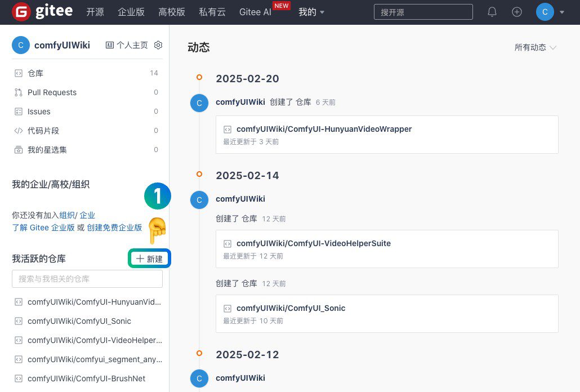Screen dimensions: 580x392
Task: Click the repo icon beside ComfyUI-VideoHelperSuite card
Action: point(227,244)
